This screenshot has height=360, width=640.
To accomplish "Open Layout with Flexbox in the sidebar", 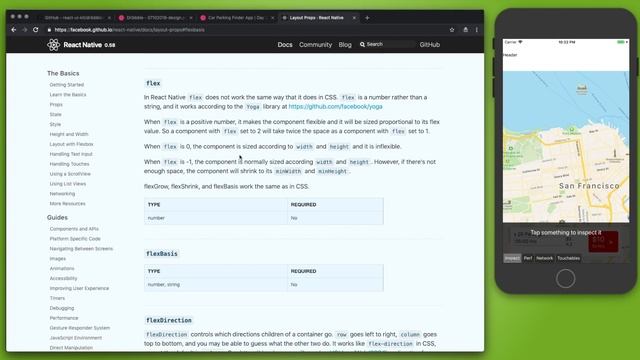I will pos(71,144).
